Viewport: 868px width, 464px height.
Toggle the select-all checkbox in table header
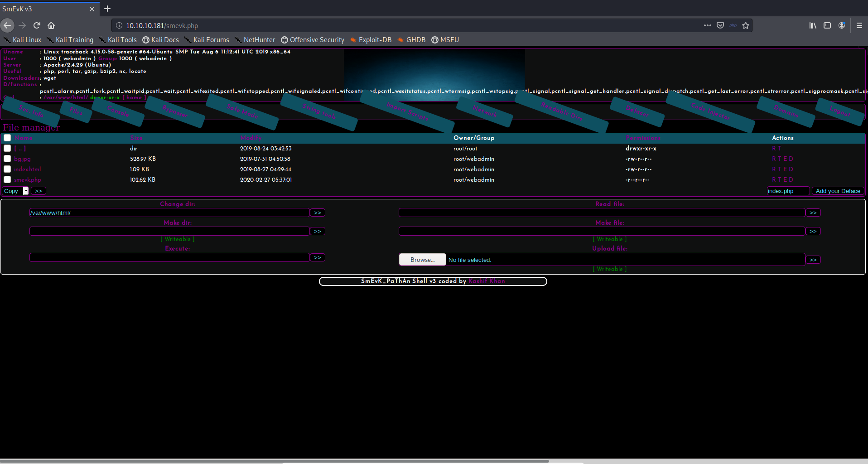coord(7,138)
